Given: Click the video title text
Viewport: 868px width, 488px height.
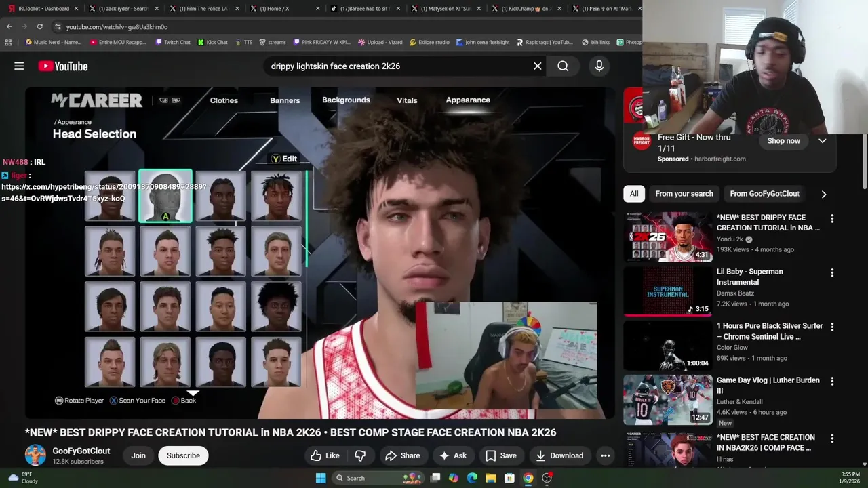Looking at the screenshot, I should pyautogui.click(x=290, y=432).
